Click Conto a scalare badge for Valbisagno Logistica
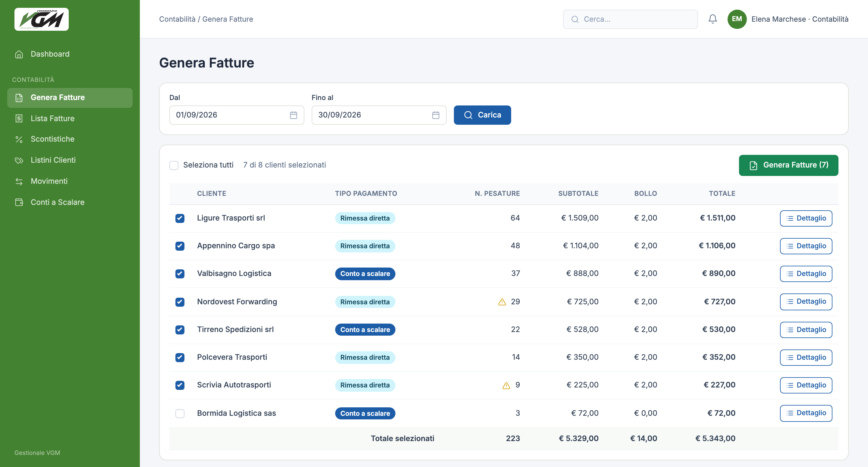Viewport: 868px width, 467px height. [365, 274]
